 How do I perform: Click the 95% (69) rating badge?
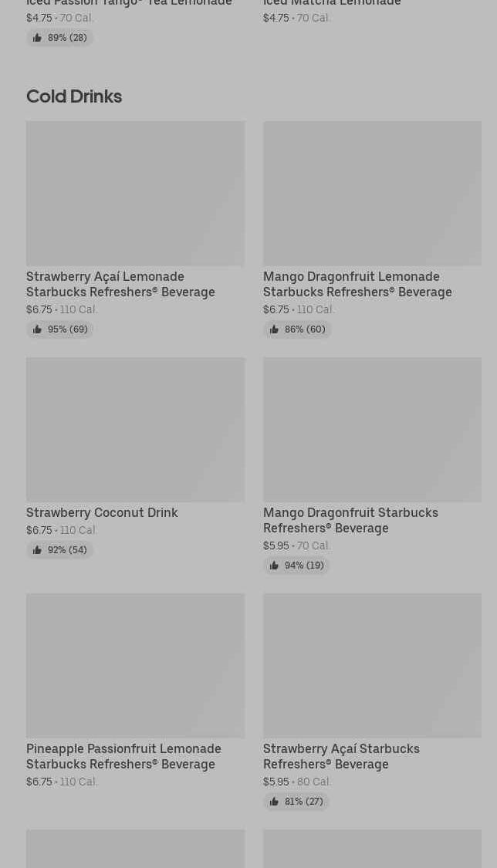(x=59, y=329)
